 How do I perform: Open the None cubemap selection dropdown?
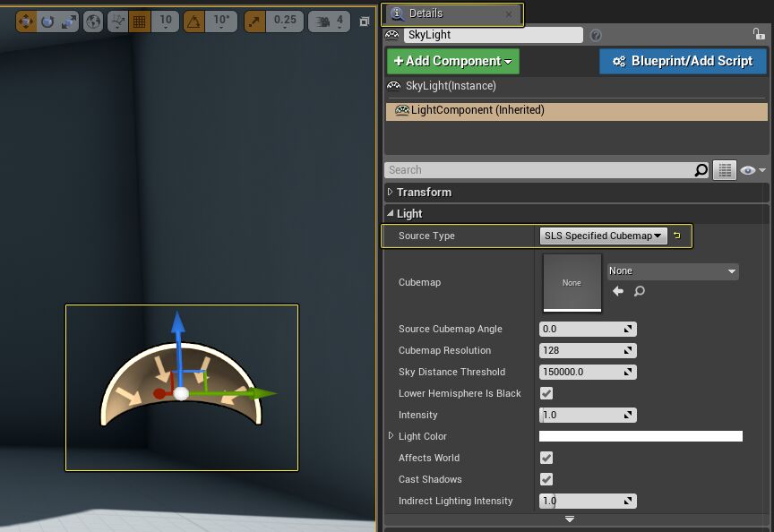point(672,270)
